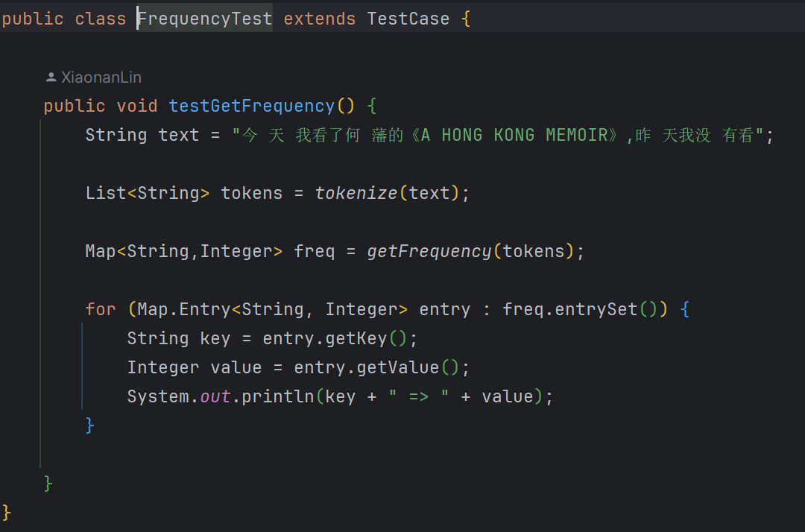Open the XiaonanLin author inlay hint
Viewport: 805px width, 532px height.
coord(101,77)
